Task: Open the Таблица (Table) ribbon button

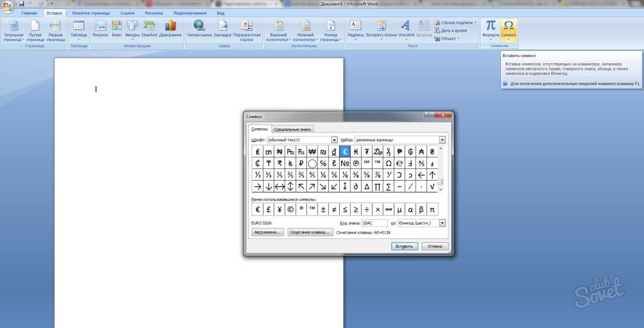Action: click(78, 28)
